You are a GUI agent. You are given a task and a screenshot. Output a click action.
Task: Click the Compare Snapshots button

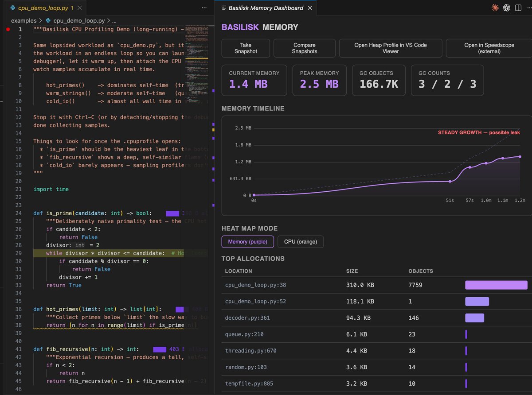coord(305,48)
